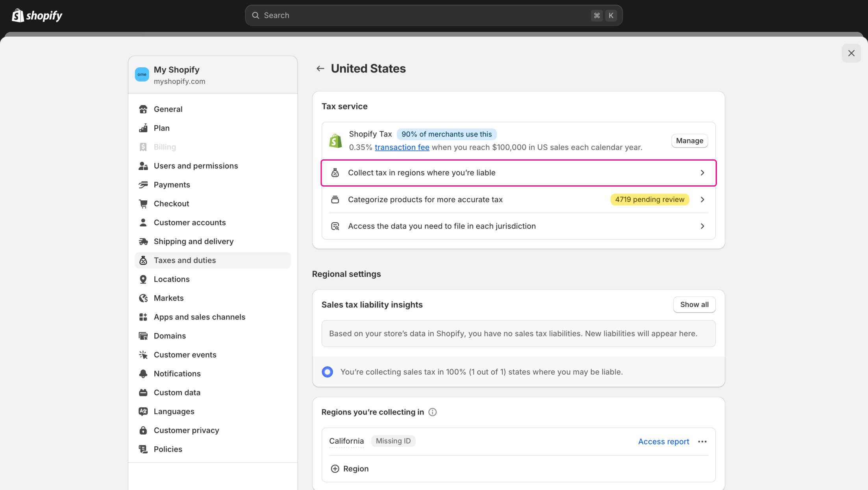
Task: Open the transaction fee link
Action: (402, 147)
